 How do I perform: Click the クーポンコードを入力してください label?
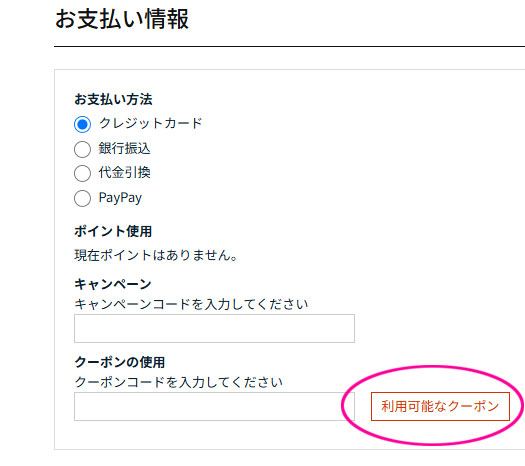[178, 382]
